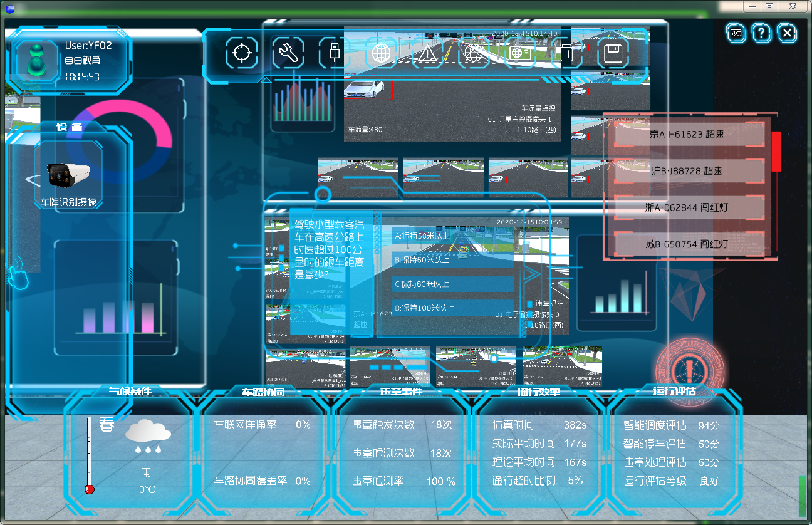The image size is (812, 525).
Task: Open the third thumbnail below the traffic monitor video
Action: [529, 177]
